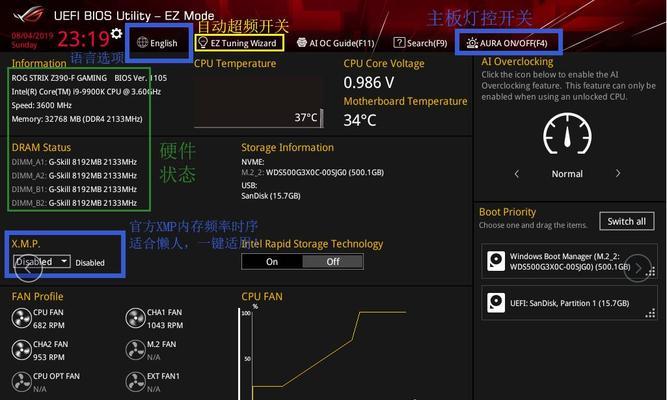
Task: Click the ROG logo at top left
Action: 28,14
